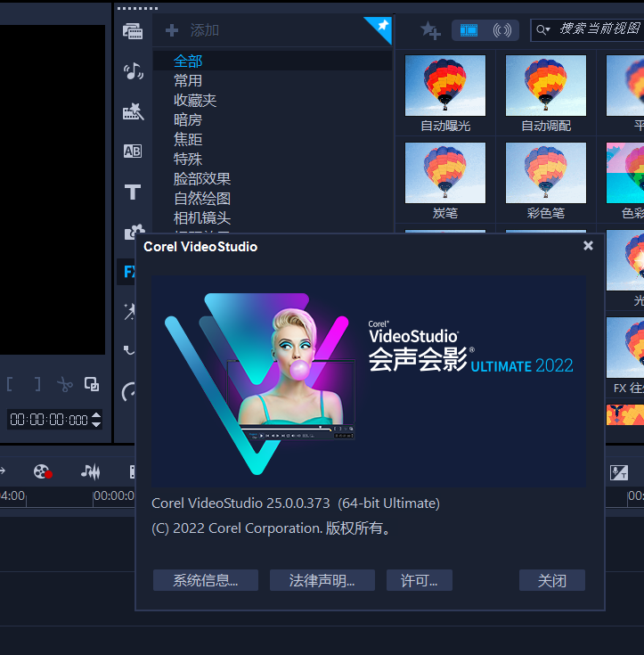
Task: Select the 自动调配 filter thumbnail
Action: (545, 86)
